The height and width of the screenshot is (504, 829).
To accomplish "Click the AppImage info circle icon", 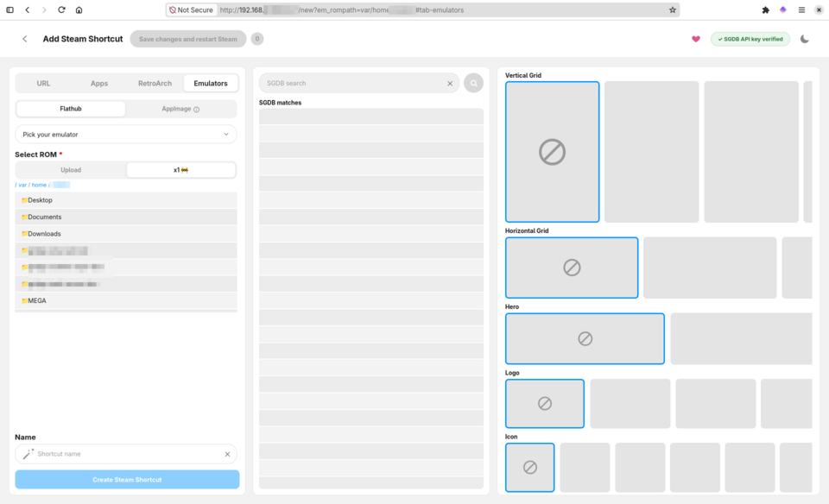I will point(196,110).
